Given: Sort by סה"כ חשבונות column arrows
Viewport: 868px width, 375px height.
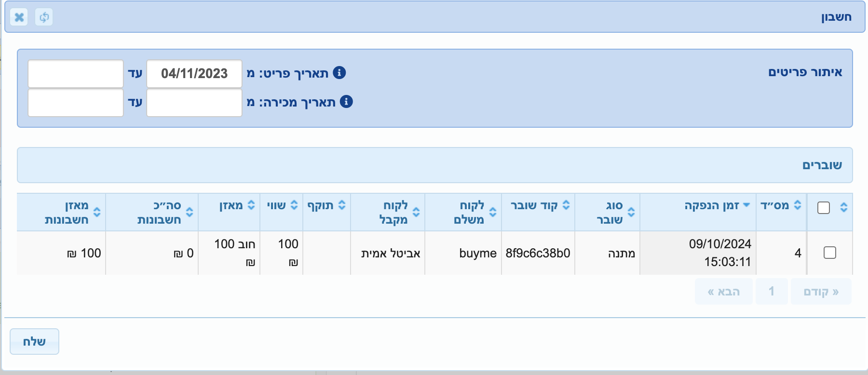Looking at the screenshot, I should (190, 212).
